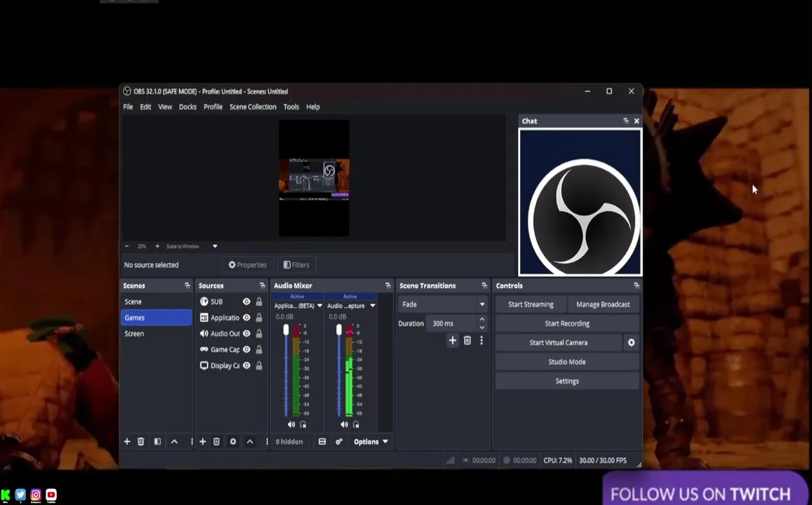Click Start Recording button
This screenshot has width=812, height=505.
pos(567,323)
